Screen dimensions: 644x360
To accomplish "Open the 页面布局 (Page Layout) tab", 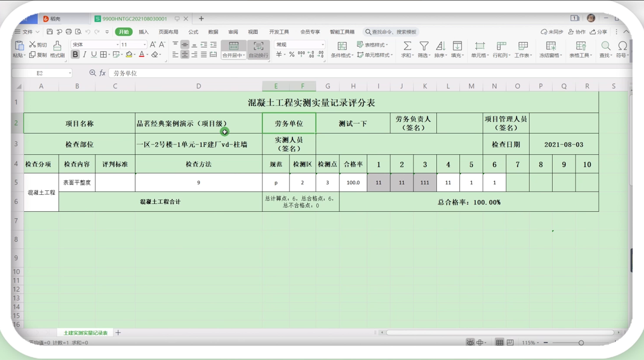I will coord(168,32).
